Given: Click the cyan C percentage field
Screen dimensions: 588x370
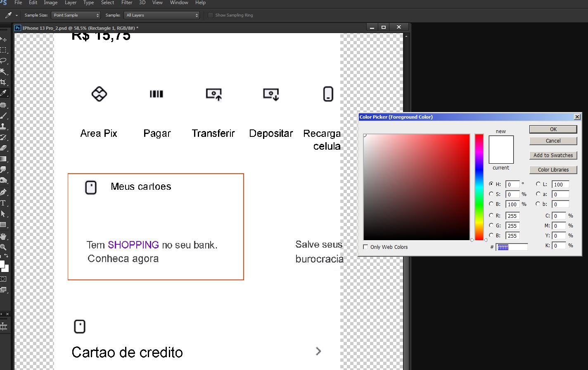Looking at the screenshot, I should tap(559, 216).
